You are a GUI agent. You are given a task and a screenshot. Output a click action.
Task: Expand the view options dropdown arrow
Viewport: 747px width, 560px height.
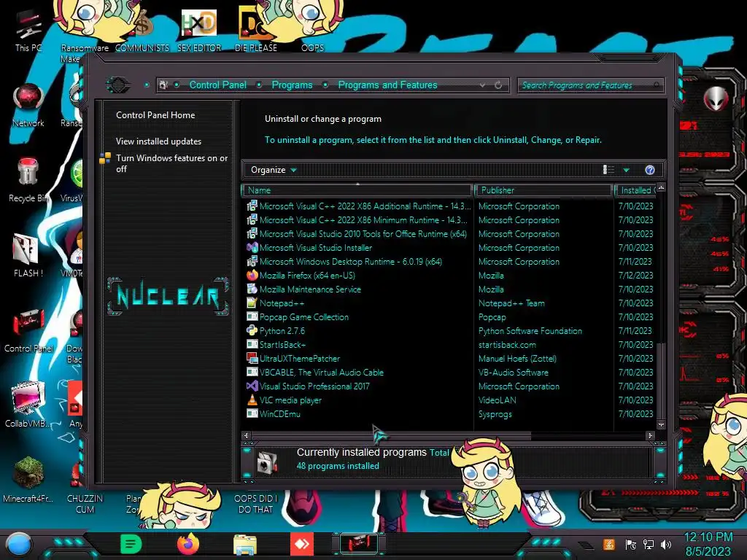[627, 170]
